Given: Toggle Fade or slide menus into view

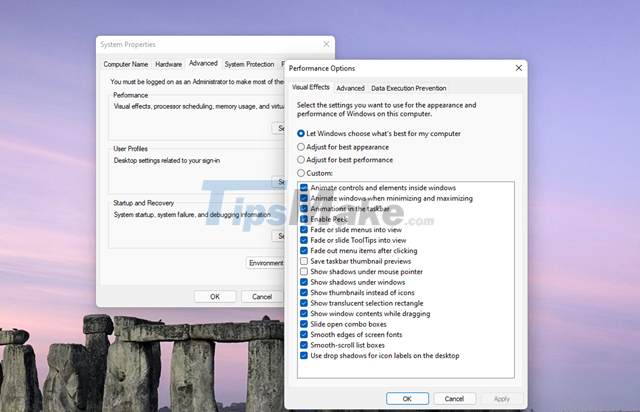Looking at the screenshot, I should tap(304, 230).
